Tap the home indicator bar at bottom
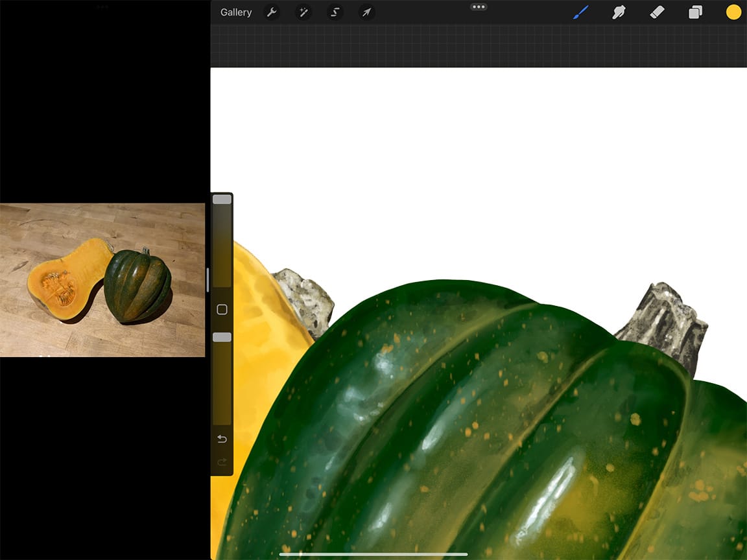747x560 pixels. coord(373,554)
